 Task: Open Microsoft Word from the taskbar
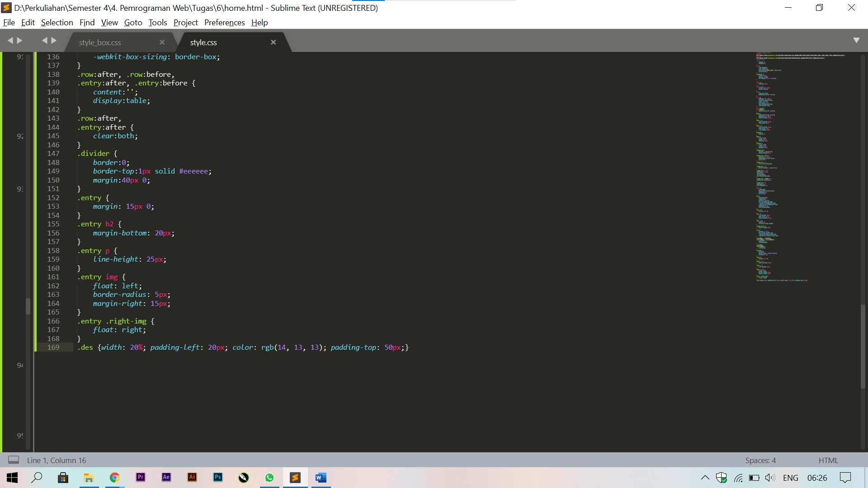(x=321, y=478)
